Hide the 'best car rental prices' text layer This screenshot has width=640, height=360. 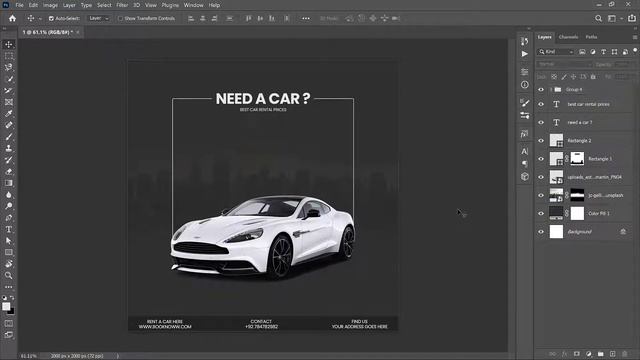[541, 104]
